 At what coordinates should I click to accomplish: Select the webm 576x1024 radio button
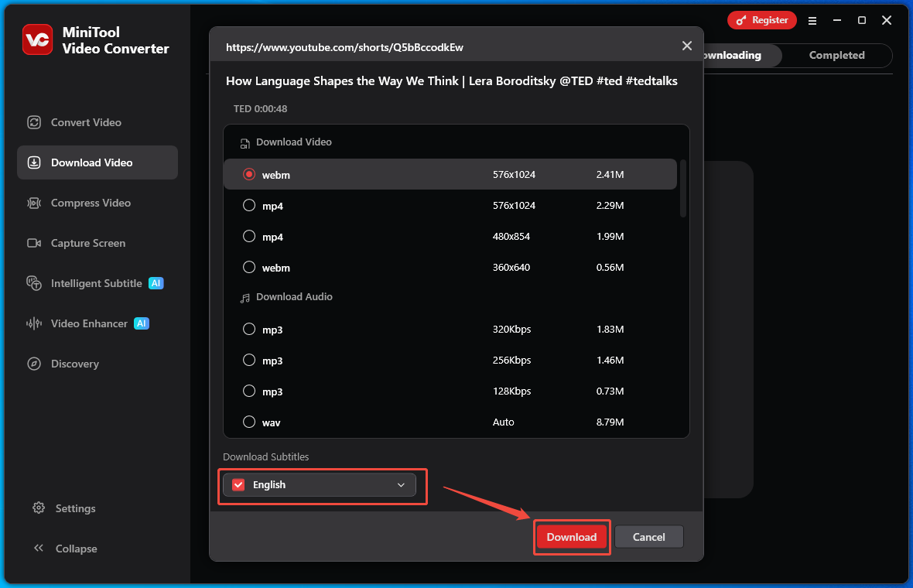[249, 174]
